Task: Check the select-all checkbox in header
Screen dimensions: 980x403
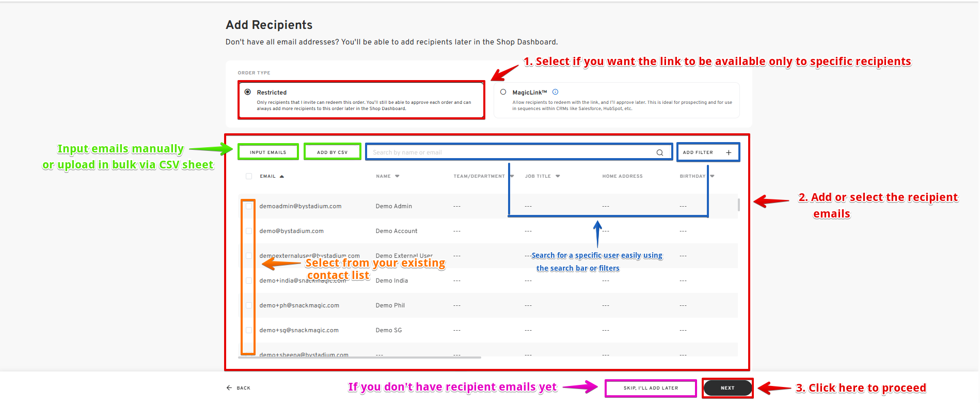Action: (249, 176)
